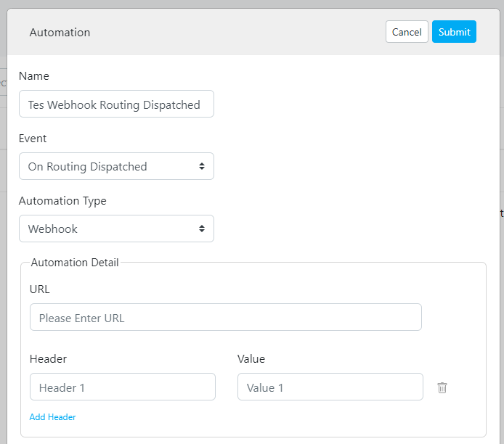This screenshot has width=504, height=444.
Task: Delete the Header 1 row using the trash icon
Action: (x=442, y=387)
